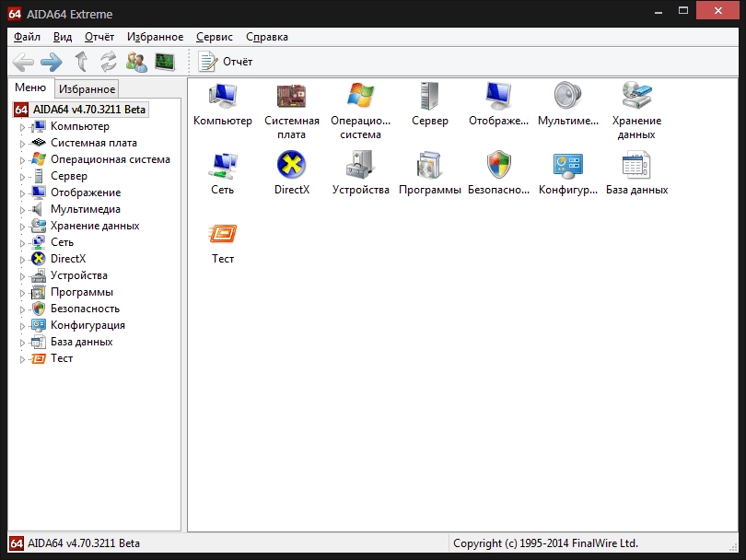This screenshot has height=560, width=746.
Task: Expand the Безопасность tree node arrow
Action: click(22, 309)
